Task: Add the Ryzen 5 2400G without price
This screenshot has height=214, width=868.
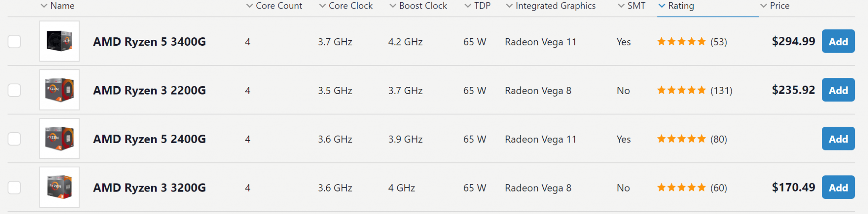Action: [838, 139]
